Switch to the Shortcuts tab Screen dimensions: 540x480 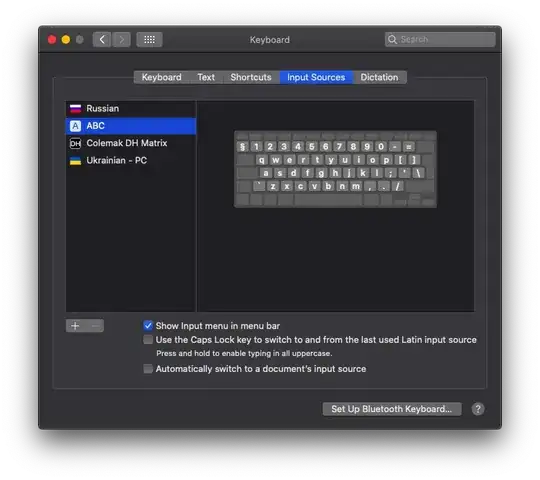click(x=251, y=77)
